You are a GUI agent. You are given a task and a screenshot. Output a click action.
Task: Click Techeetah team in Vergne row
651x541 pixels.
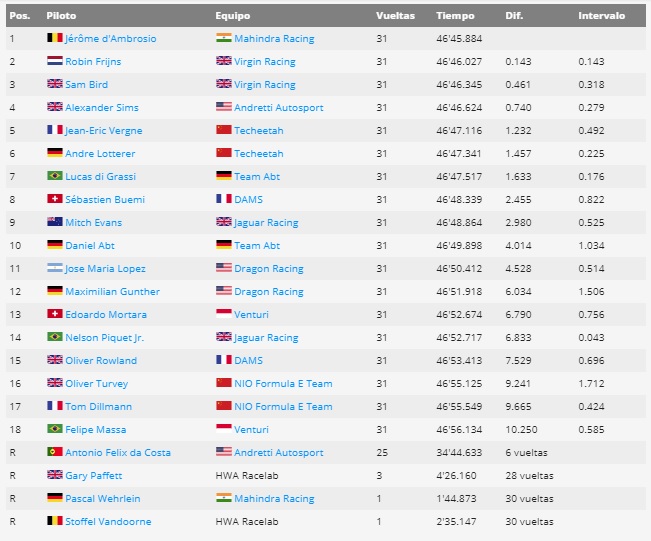259,131
